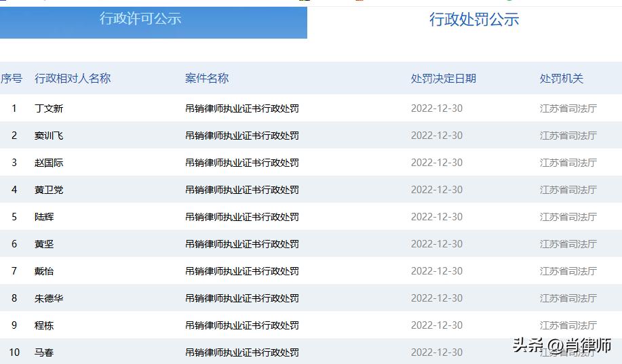Click row number 10 for 马春
This screenshot has width=622, height=364.
(x=14, y=352)
